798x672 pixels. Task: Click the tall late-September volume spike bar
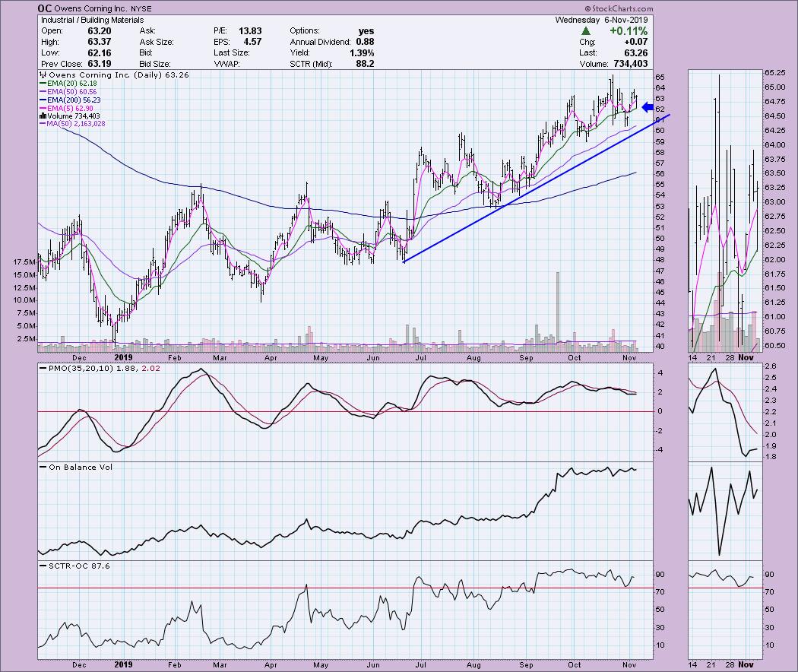(x=558, y=312)
